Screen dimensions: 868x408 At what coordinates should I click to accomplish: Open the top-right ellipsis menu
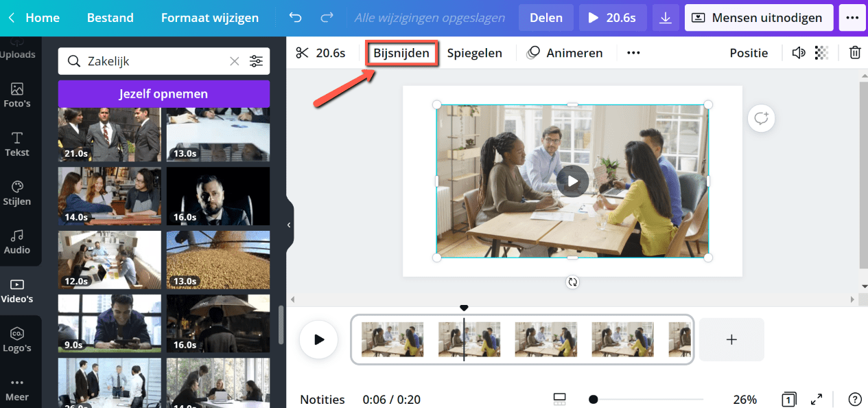tap(852, 18)
